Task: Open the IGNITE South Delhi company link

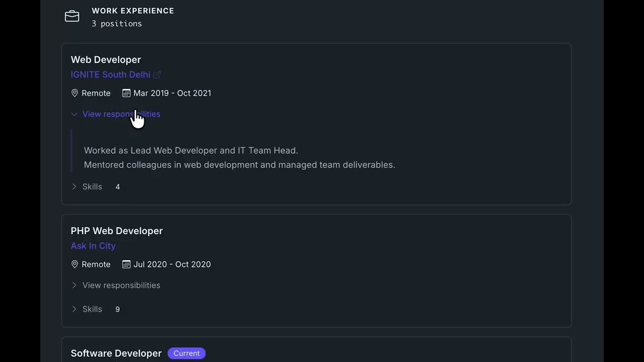Action: coord(110,74)
